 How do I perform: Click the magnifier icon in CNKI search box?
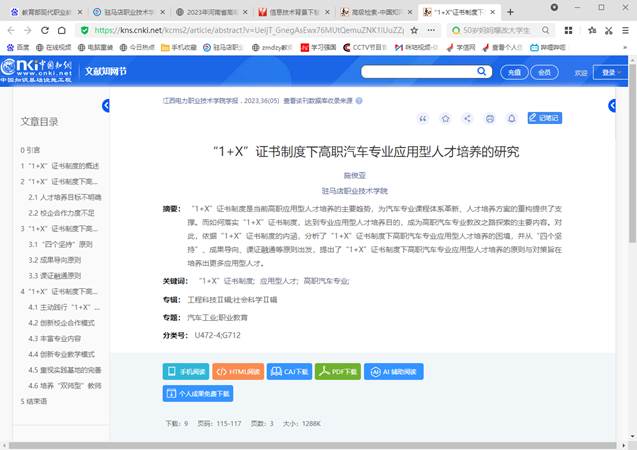coord(481,71)
